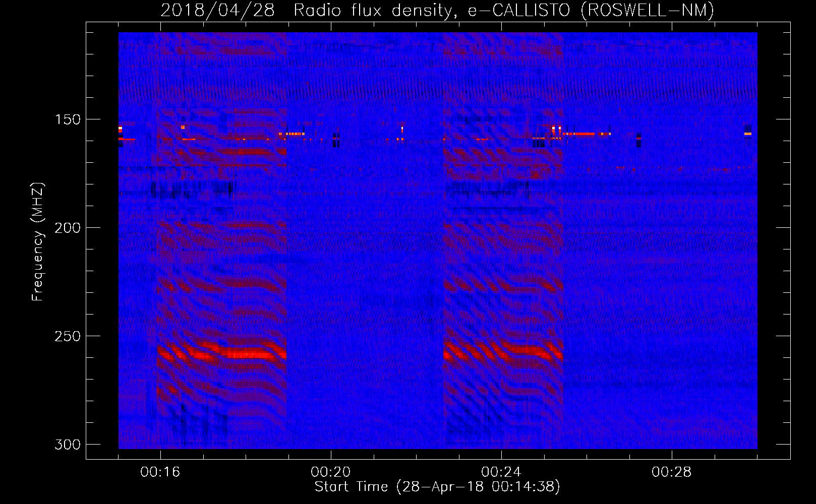Select the 'Frequency (MHZ)' axis label

[x=37, y=241]
